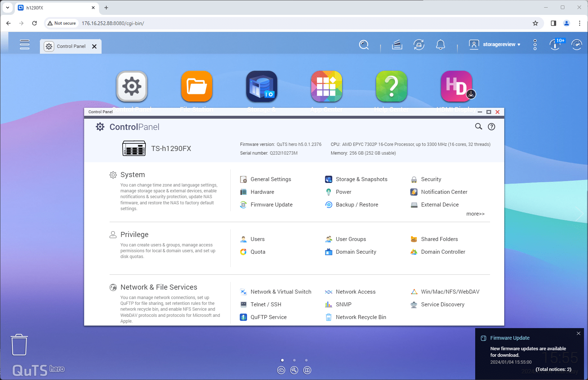This screenshot has height=380, width=588.
Task: Reload the browser page
Action: pyautogui.click(x=34, y=23)
